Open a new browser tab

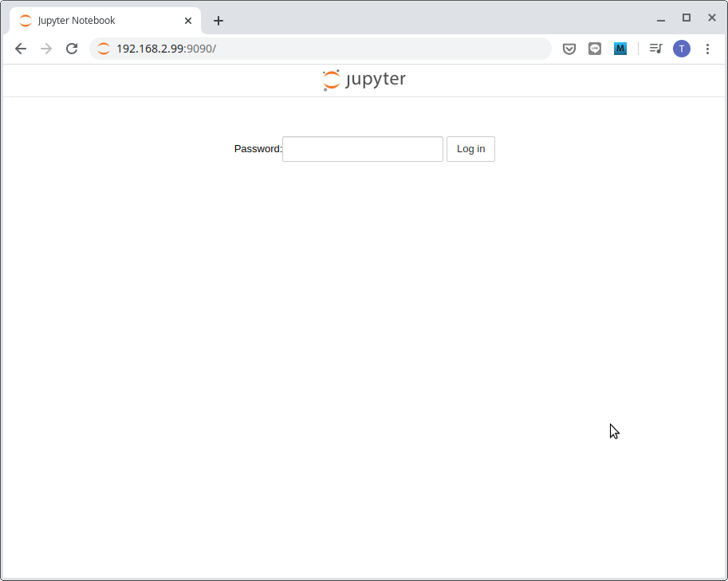pyautogui.click(x=218, y=21)
